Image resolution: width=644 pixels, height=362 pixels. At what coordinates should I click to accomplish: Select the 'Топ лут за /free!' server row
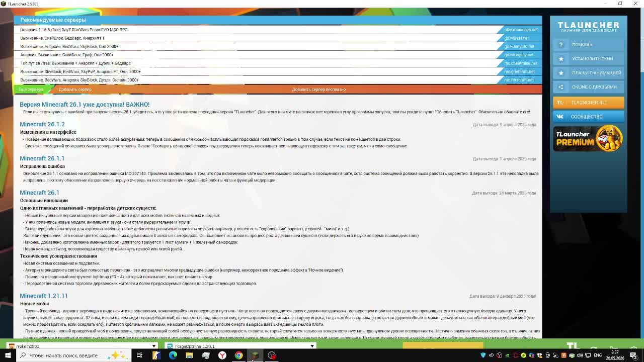point(278,63)
